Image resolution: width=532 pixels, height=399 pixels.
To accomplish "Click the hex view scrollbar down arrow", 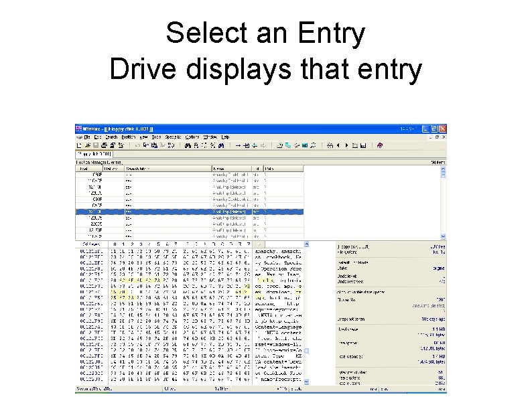I will pyautogui.click(x=306, y=382).
